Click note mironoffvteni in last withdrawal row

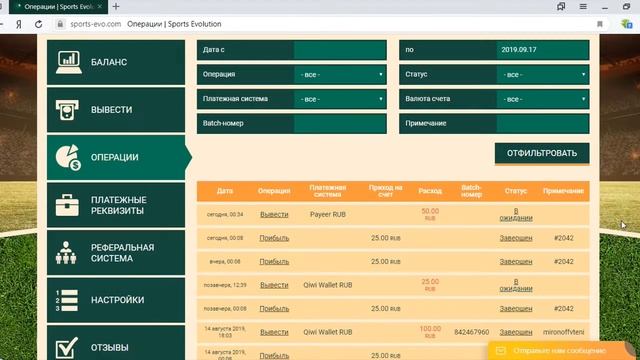564,332
